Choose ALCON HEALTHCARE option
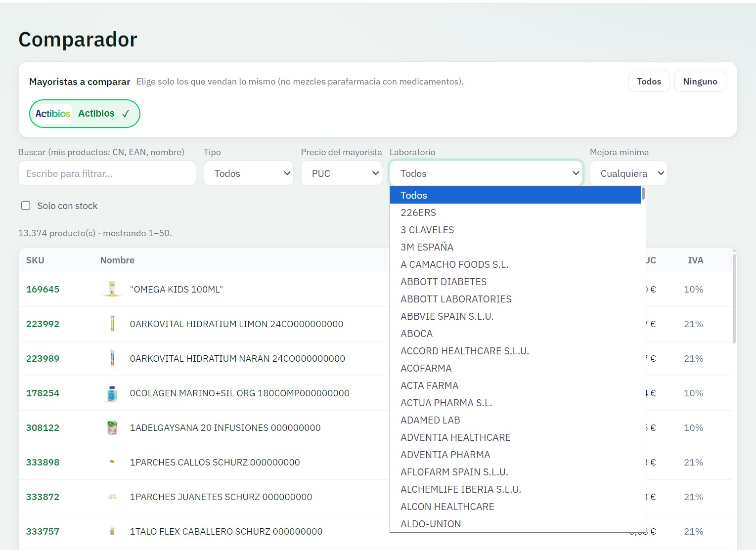 [x=515, y=507]
